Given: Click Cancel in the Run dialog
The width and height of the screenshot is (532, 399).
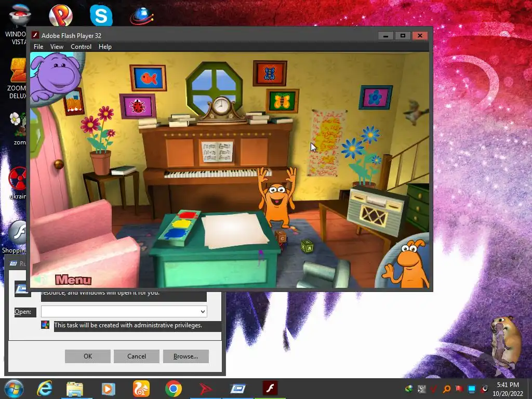Looking at the screenshot, I should click(x=137, y=356).
